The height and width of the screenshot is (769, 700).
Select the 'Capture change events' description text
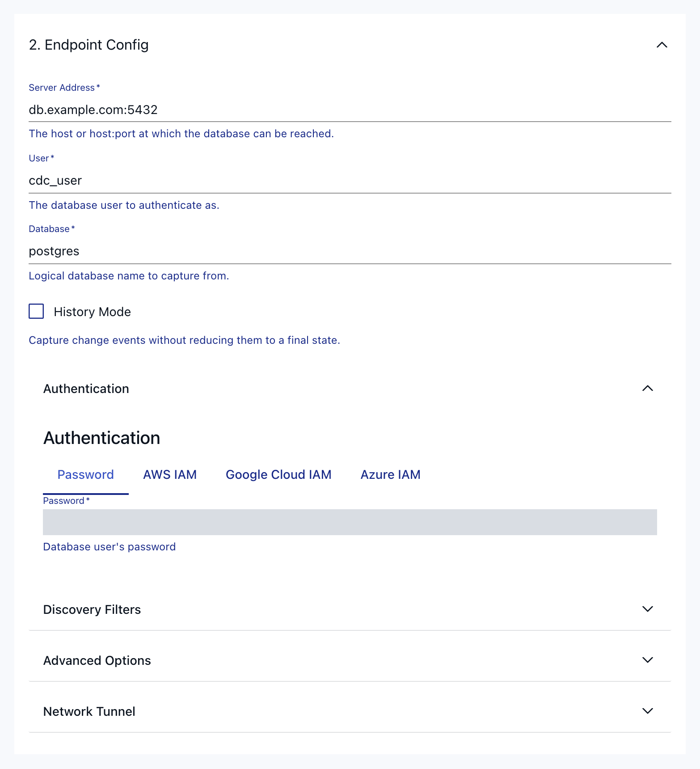pos(184,340)
